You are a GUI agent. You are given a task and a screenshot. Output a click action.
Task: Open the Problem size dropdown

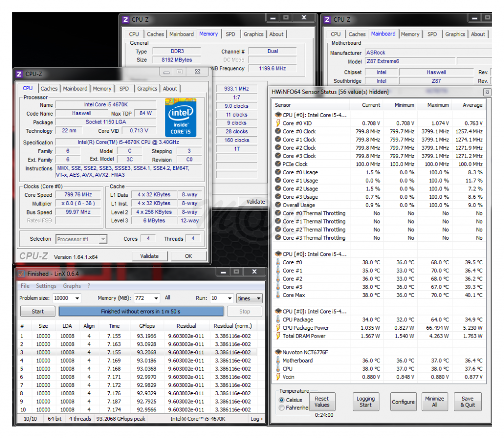pos(77,298)
